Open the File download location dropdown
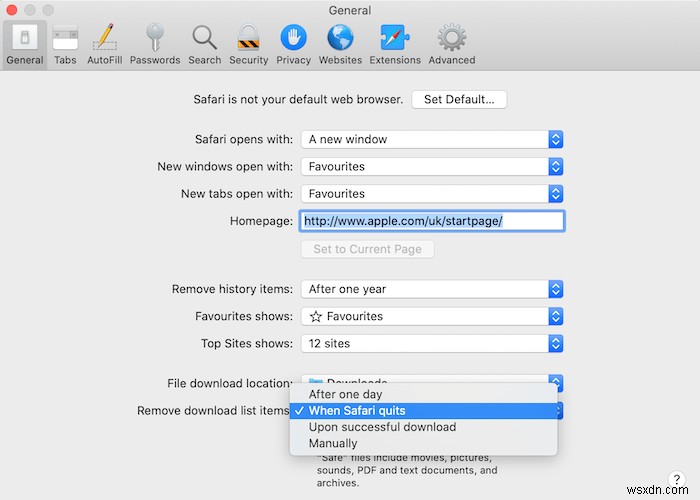Viewport: 700px width, 500px height. click(x=432, y=380)
